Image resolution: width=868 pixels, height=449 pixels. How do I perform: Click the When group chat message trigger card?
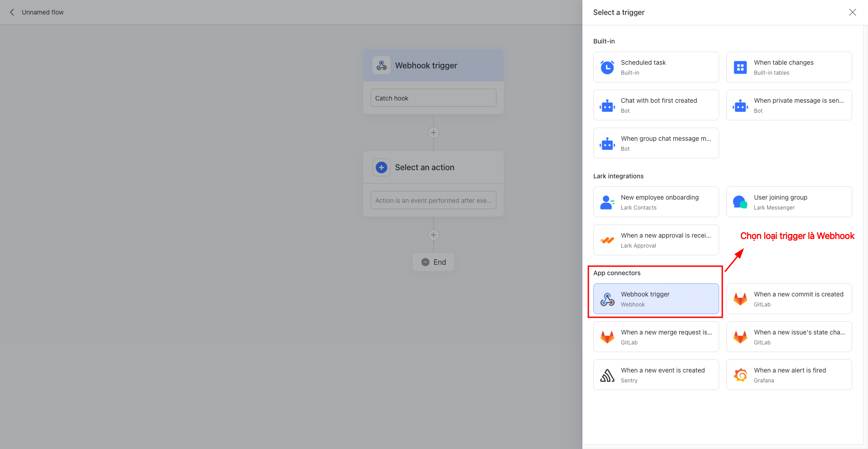click(655, 143)
